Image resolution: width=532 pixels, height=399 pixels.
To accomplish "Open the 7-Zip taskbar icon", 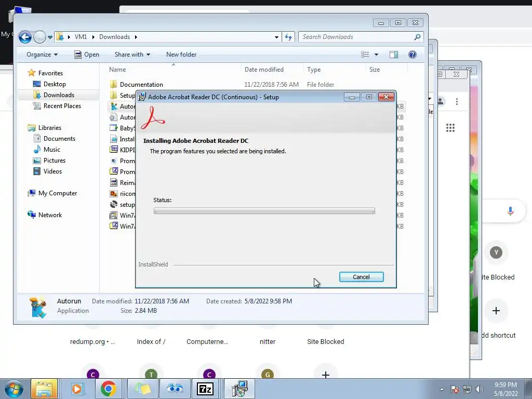I will pyautogui.click(x=205, y=389).
